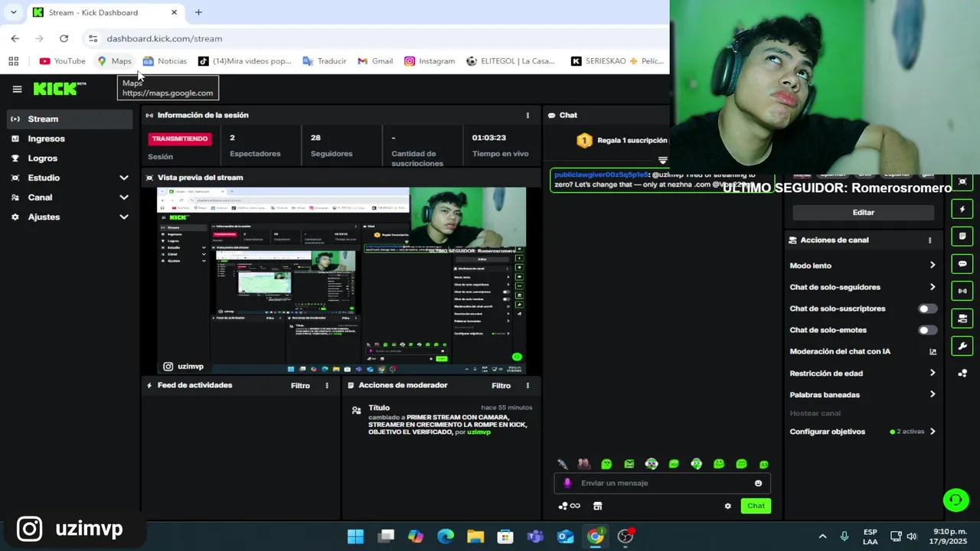Screen dimensions: 980x551
Task: Click the purple microphone icon in chat input
Action: (x=567, y=484)
